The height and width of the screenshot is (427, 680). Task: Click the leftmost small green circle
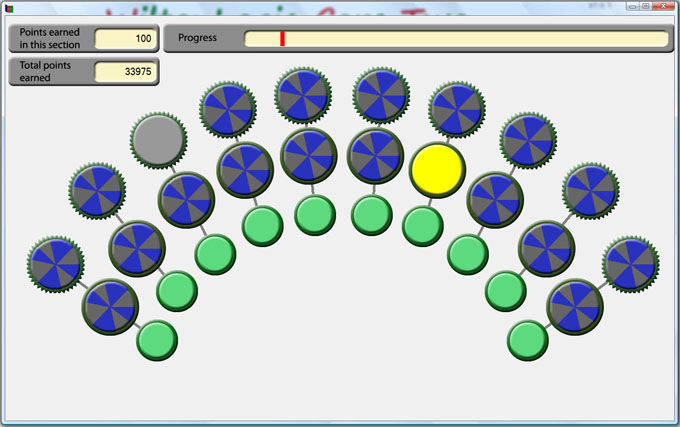(156, 340)
